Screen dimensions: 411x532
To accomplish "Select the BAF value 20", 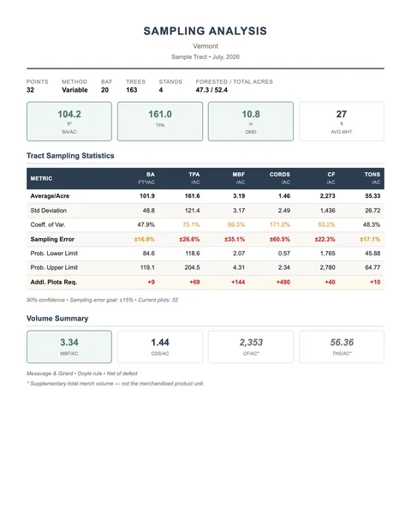I will (x=104, y=90).
